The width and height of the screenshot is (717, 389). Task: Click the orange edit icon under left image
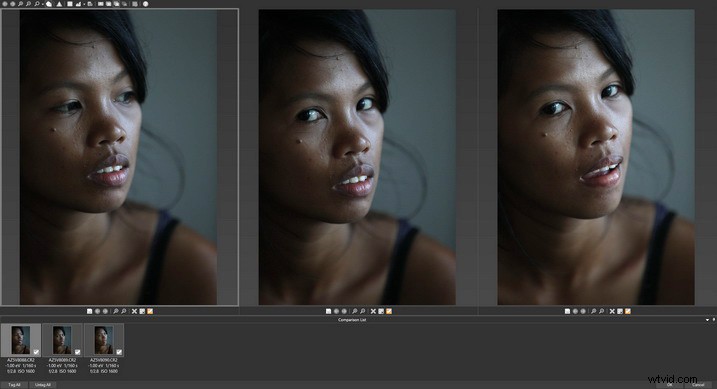coord(150,311)
